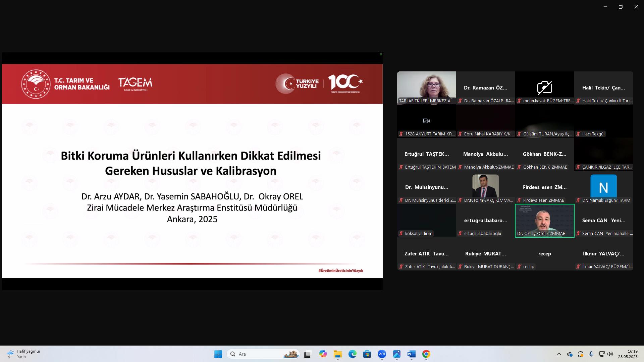The height and width of the screenshot is (362, 644).
Task: Open File Explorer from the taskbar
Action: pos(337,354)
